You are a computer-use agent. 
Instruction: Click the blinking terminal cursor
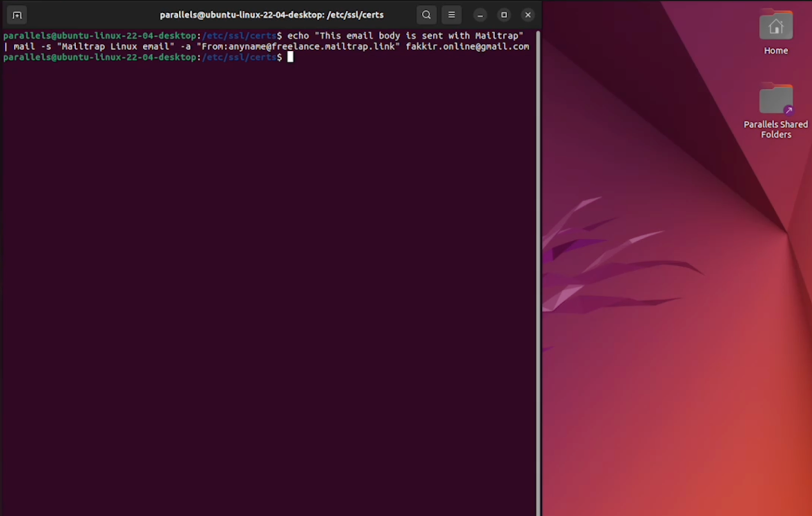(290, 57)
